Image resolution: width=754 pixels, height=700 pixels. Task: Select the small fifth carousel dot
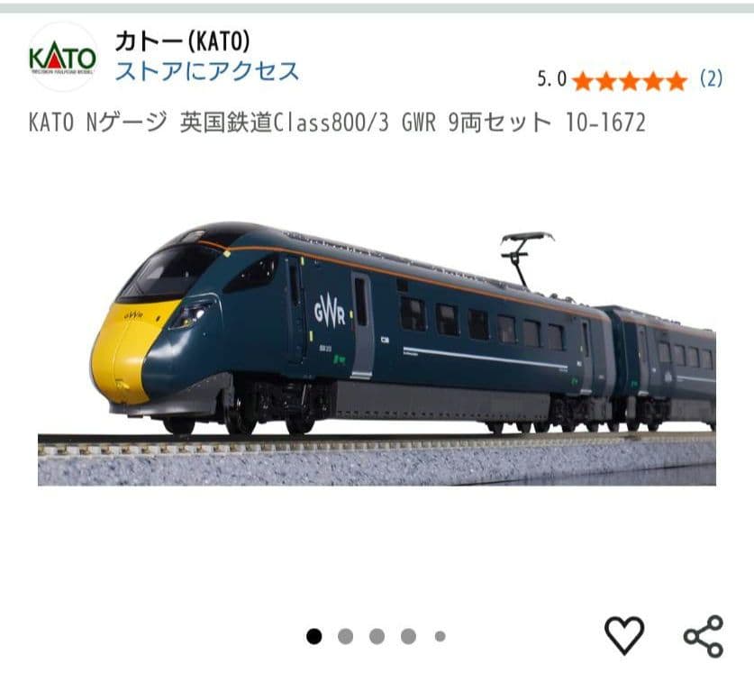(x=440, y=637)
